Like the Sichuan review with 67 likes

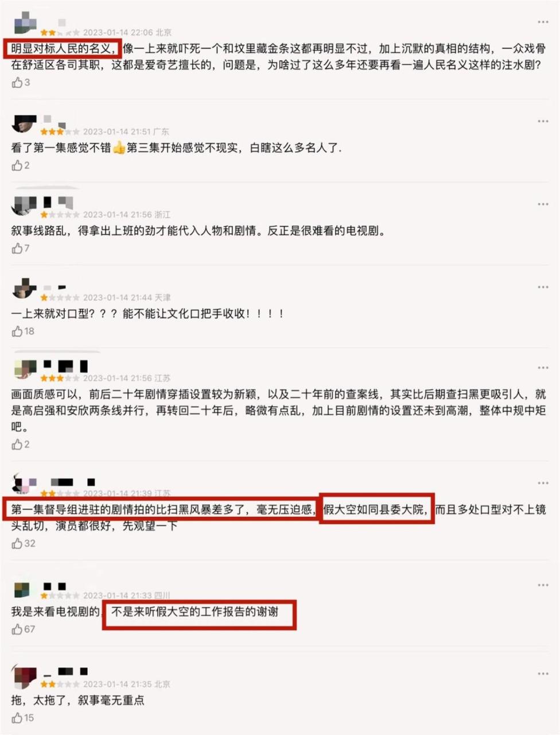tap(17, 629)
